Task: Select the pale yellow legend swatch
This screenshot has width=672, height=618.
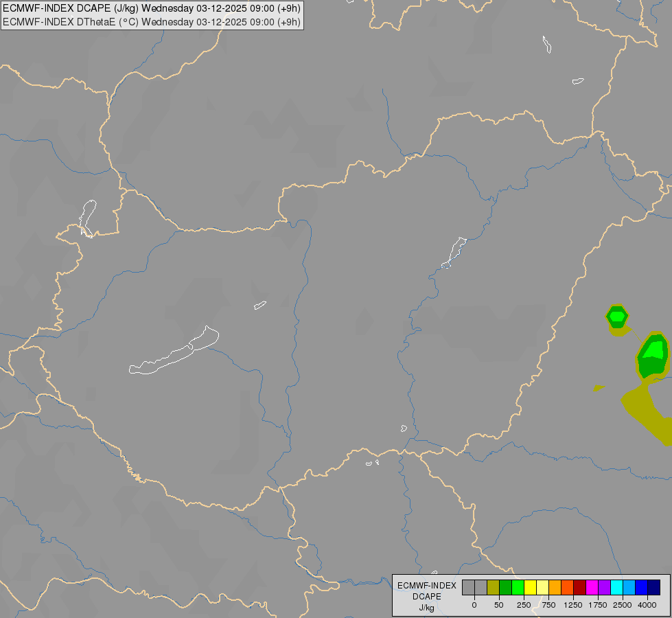Action: click(542, 587)
